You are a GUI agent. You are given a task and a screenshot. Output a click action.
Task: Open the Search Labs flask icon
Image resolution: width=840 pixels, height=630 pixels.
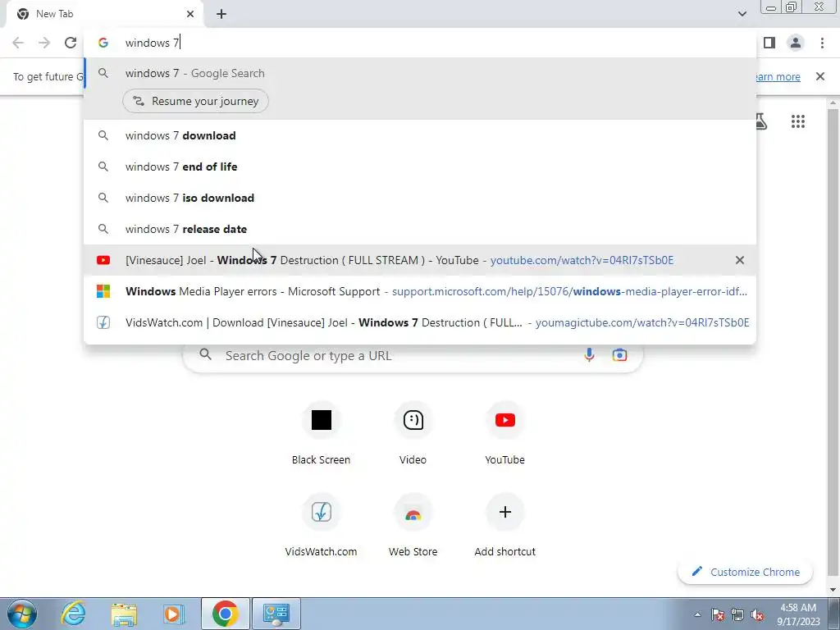(760, 121)
